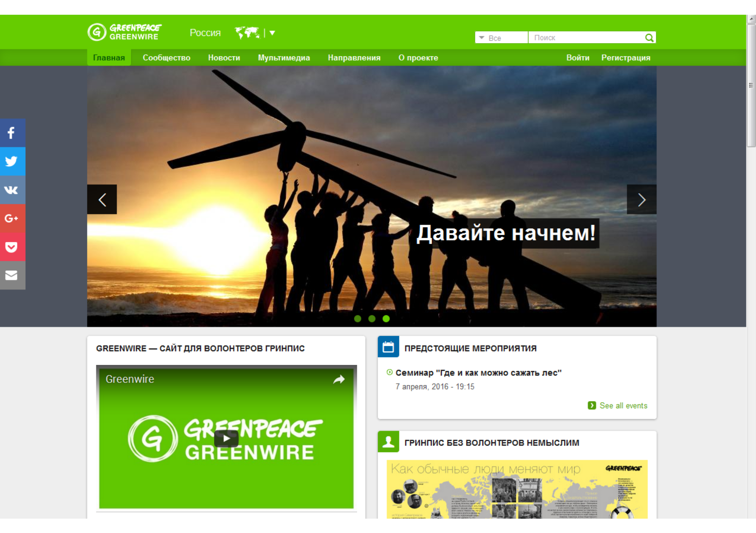The height and width of the screenshot is (533, 756).
Task: Select the first carousel dot indicator
Action: 358,319
